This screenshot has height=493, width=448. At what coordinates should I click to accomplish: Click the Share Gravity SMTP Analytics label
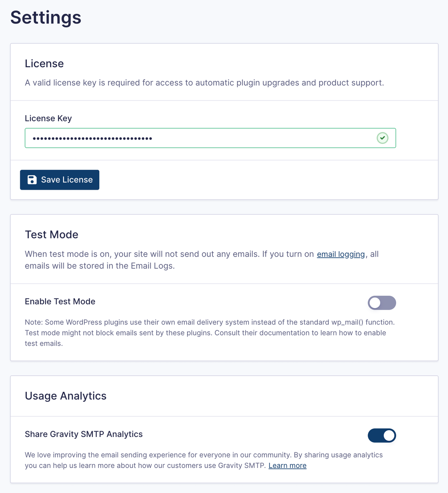(x=84, y=434)
